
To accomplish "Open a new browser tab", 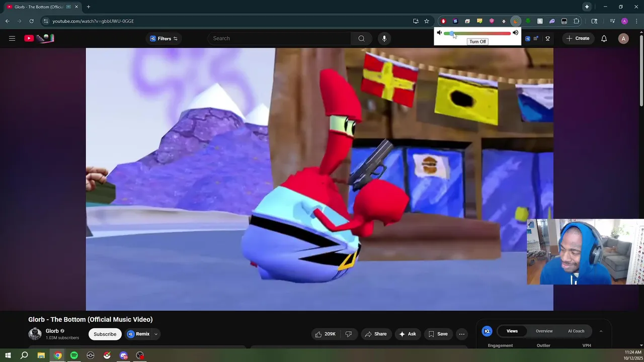I will click(89, 7).
